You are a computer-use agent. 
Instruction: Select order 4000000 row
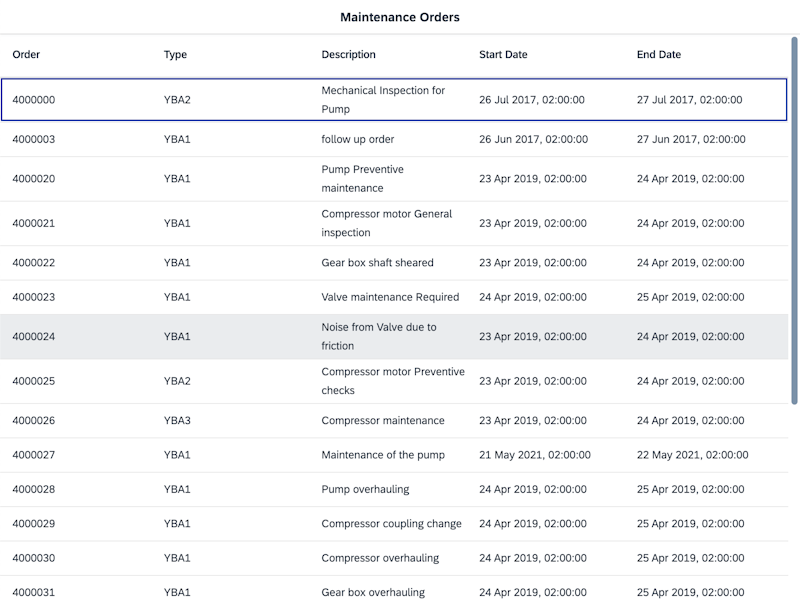(x=394, y=100)
